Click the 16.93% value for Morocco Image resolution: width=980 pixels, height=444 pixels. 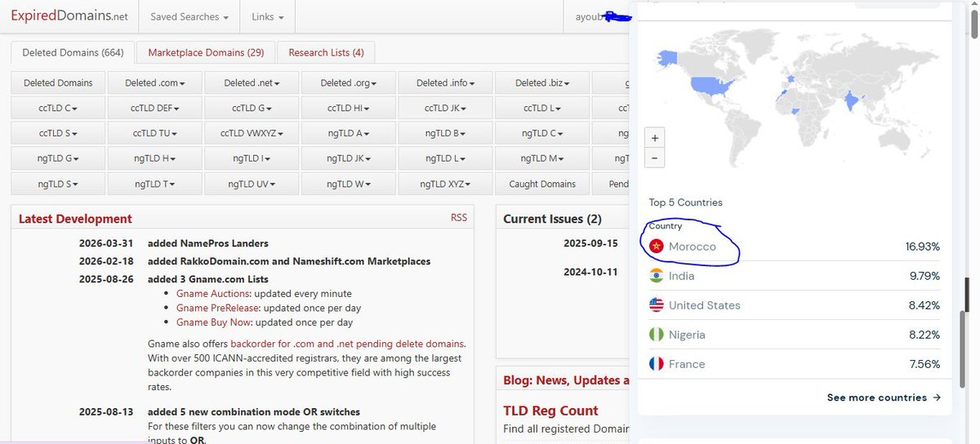(x=922, y=246)
